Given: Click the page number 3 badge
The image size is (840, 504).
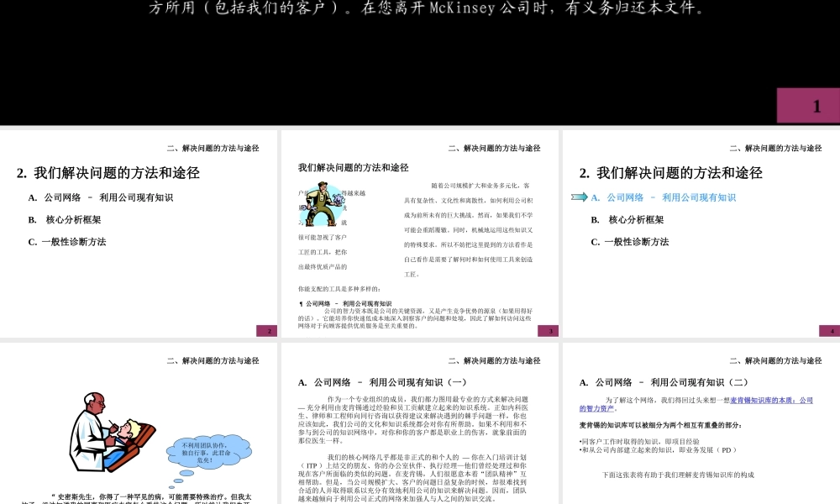Looking at the screenshot, I should (x=549, y=330).
